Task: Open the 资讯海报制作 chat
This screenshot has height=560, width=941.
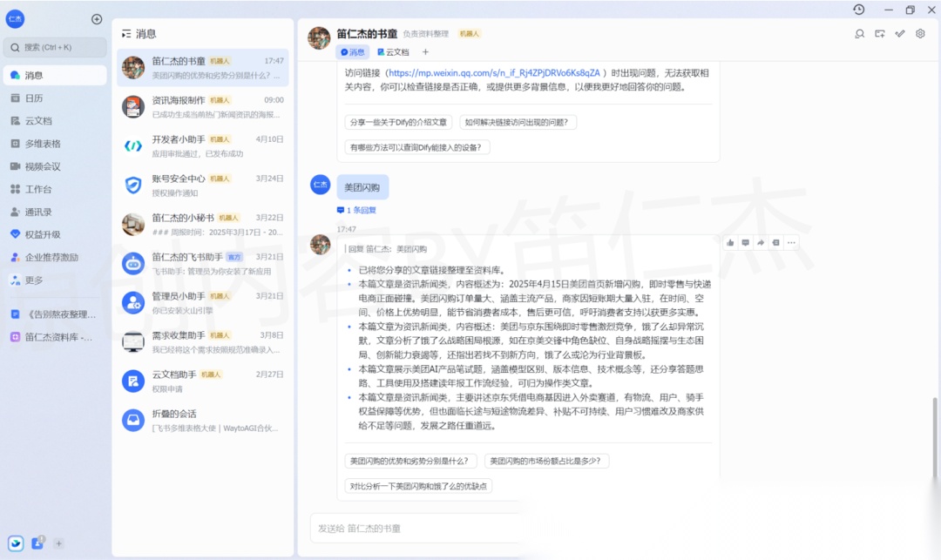Action: tap(203, 107)
